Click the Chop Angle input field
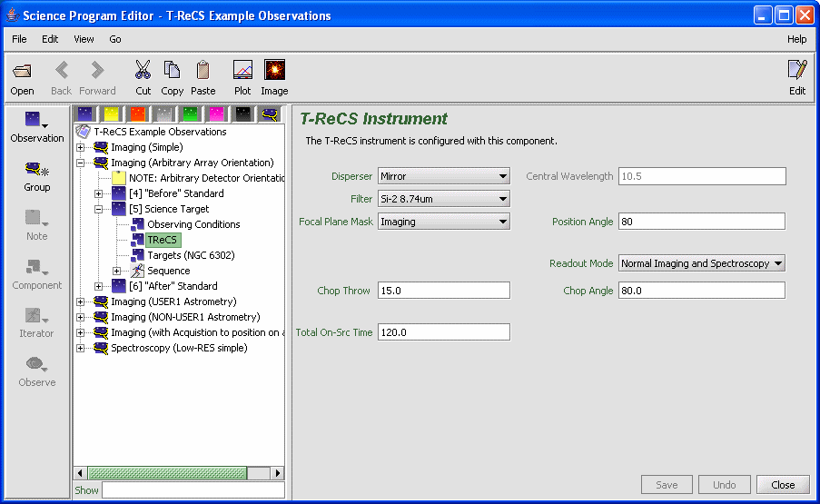The width and height of the screenshot is (820, 504). [x=702, y=291]
